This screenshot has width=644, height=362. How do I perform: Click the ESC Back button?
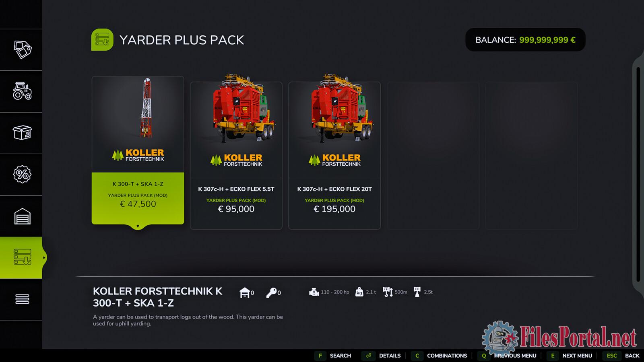coord(621,356)
